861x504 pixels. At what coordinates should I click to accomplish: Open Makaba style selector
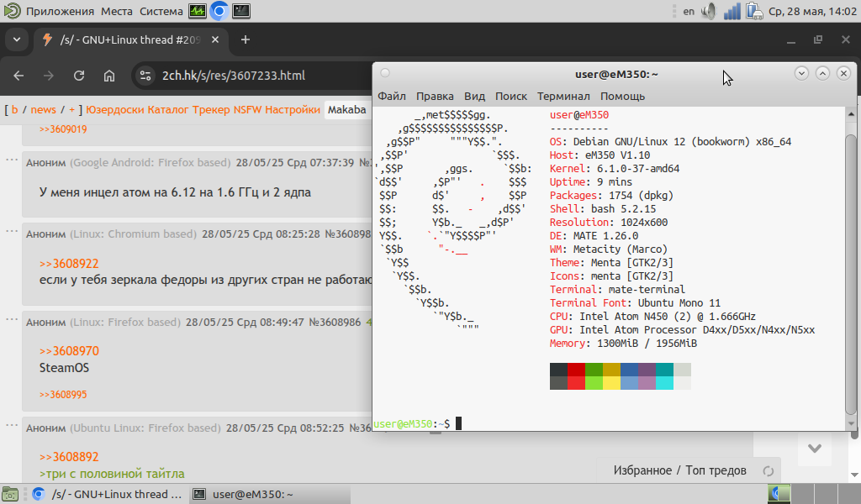(347, 110)
